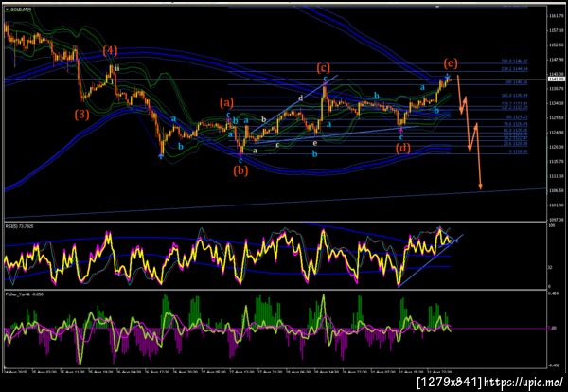This screenshot has height=392, width=568.
Task: Select the chart shift marker on top border
Action: 437,7
